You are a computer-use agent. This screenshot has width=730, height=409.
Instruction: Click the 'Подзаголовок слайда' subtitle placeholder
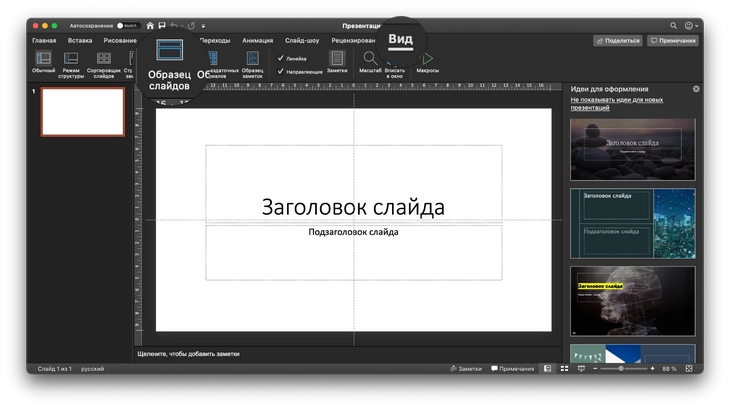[x=353, y=252]
